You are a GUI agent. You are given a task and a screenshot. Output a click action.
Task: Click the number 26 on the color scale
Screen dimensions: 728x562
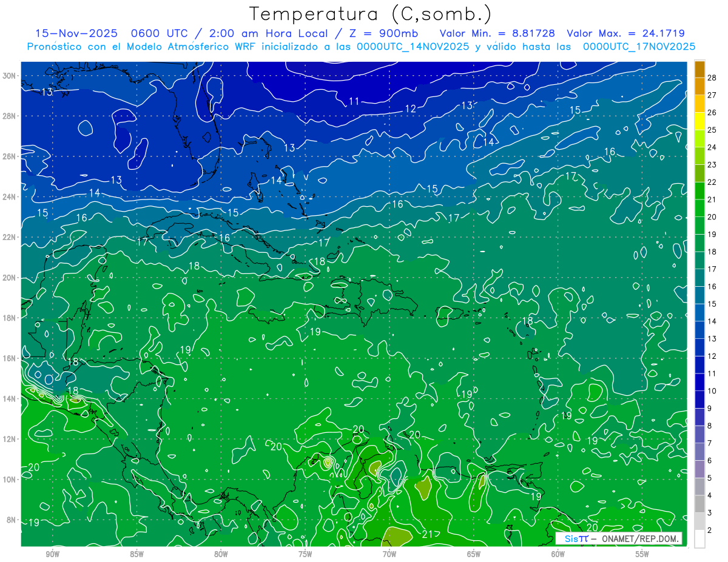712,112
